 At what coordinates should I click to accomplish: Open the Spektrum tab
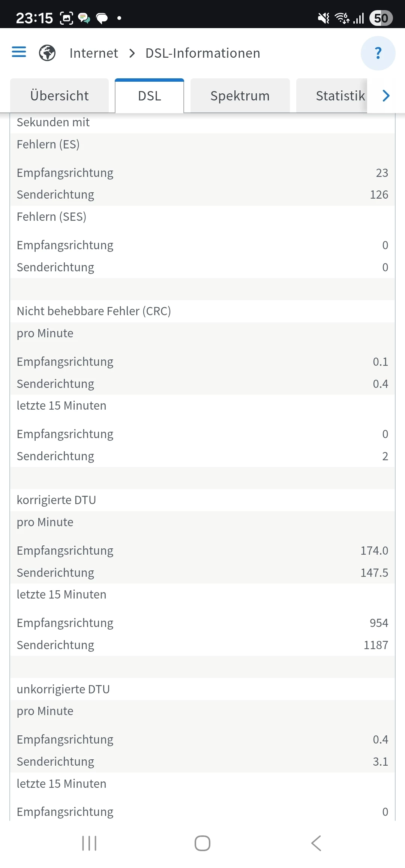[240, 96]
